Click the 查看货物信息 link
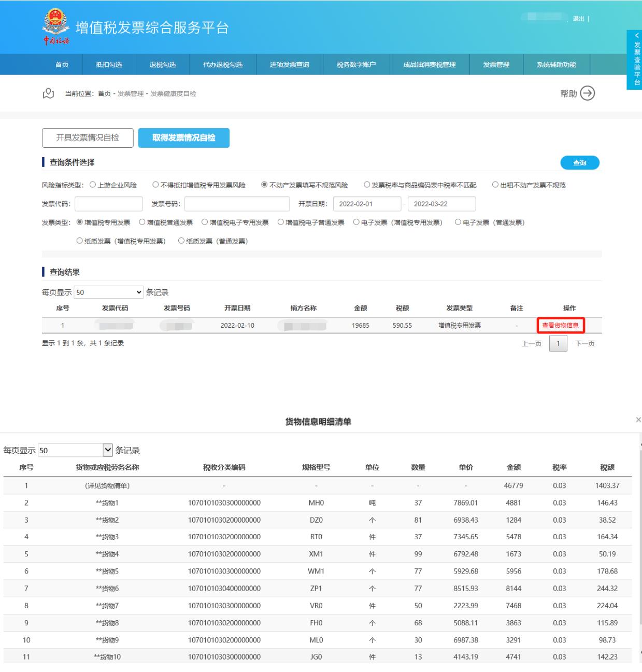Viewport: 642px width, 672px height. pos(560,326)
